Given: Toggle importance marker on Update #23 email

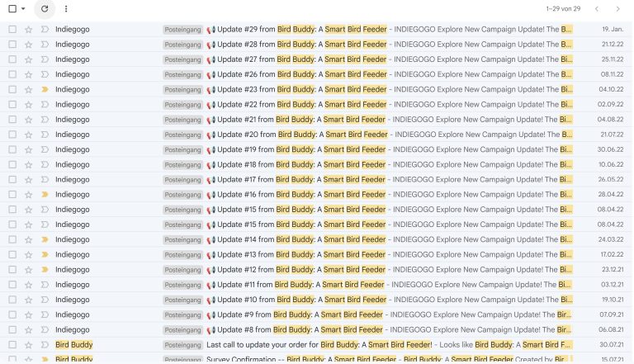Looking at the screenshot, I should click(x=45, y=89).
